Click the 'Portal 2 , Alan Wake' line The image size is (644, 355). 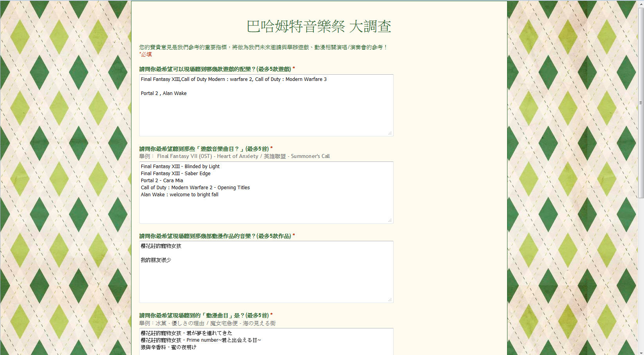coord(164,93)
